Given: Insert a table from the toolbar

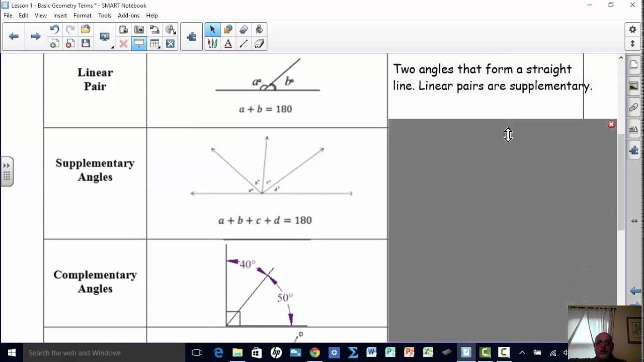Looking at the screenshot, I should click(155, 44).
